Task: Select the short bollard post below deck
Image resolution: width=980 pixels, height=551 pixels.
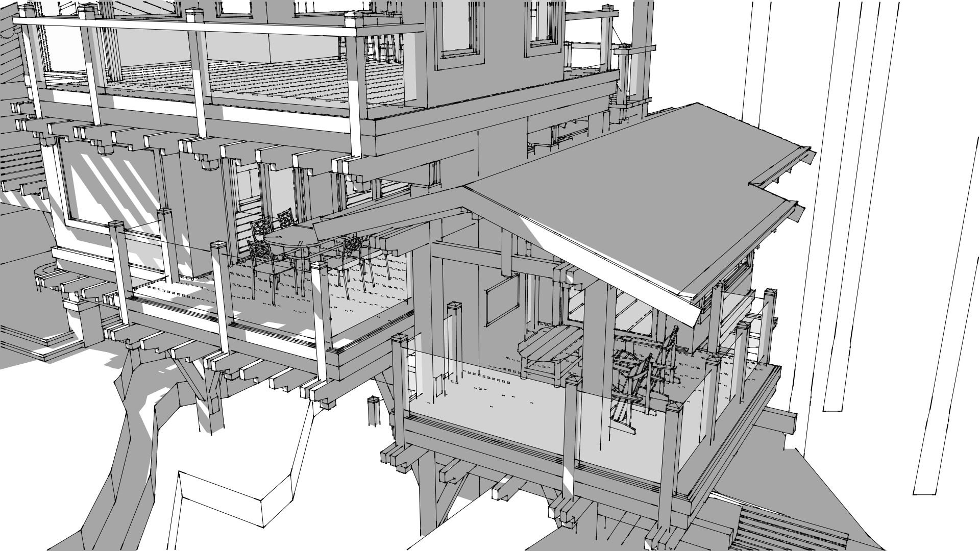Action: [375, 410]
